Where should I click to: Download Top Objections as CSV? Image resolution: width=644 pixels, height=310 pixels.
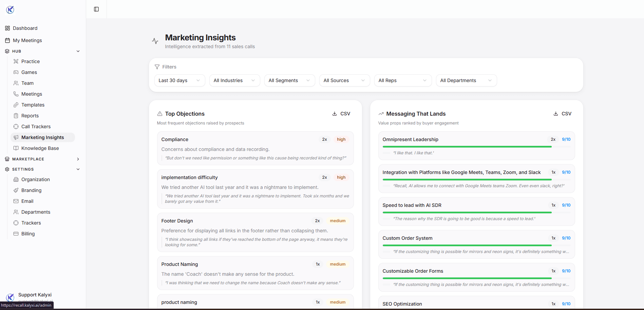341,114
